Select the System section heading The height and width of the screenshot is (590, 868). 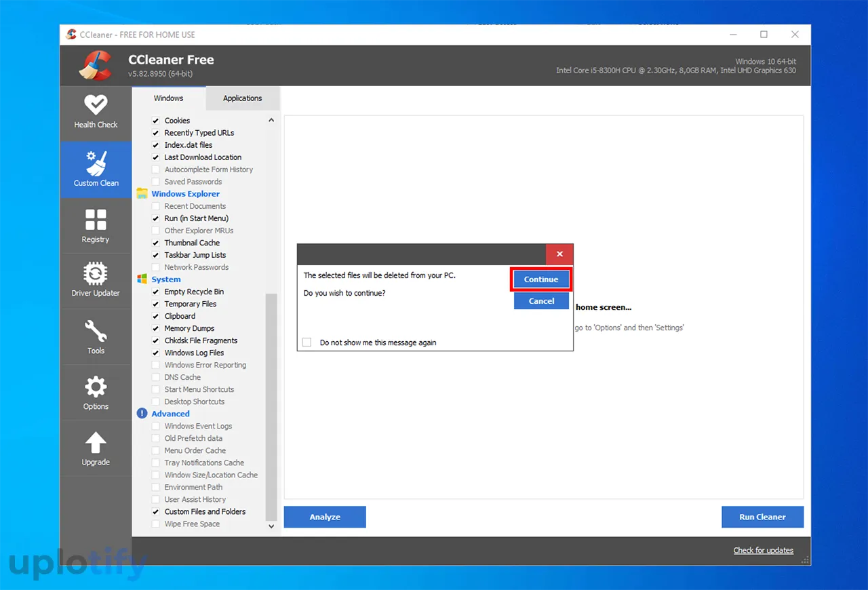click(x=166, y=279)
